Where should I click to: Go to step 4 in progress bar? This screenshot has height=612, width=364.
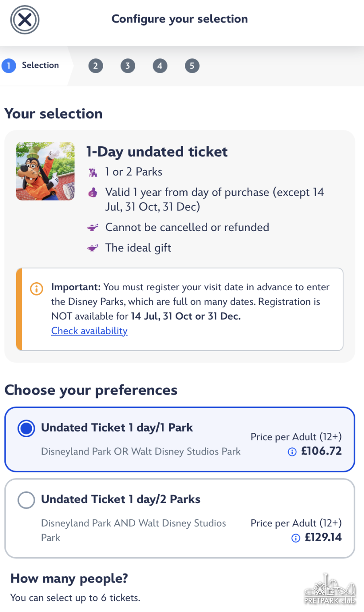coord(160,66)
